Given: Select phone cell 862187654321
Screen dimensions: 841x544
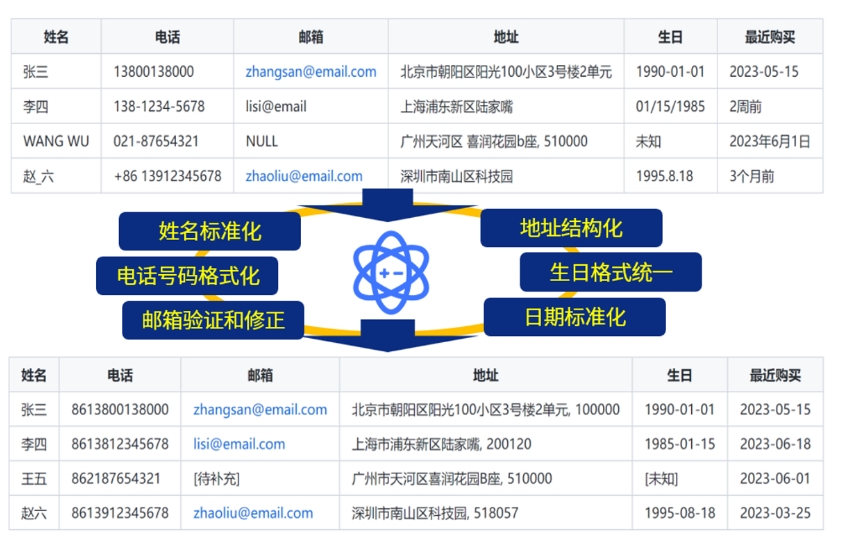Looking at the screenshot, I should coord(120,478).
